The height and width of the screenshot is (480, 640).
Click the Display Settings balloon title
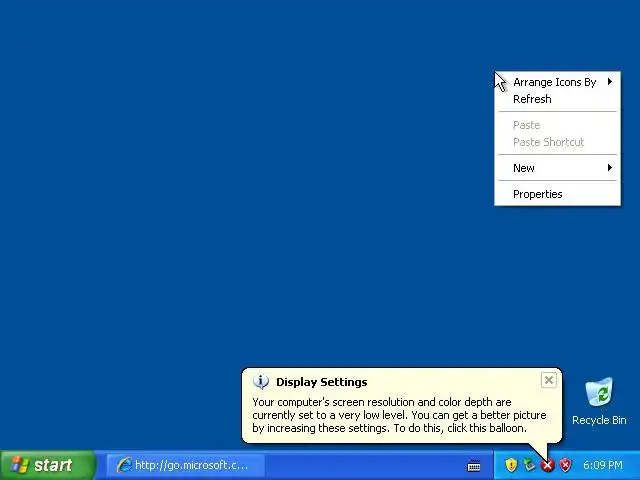322,382
